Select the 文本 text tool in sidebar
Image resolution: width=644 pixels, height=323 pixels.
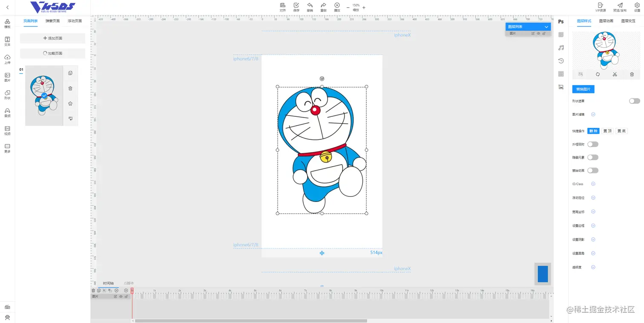pyautogui.click(x=7, y=41)
